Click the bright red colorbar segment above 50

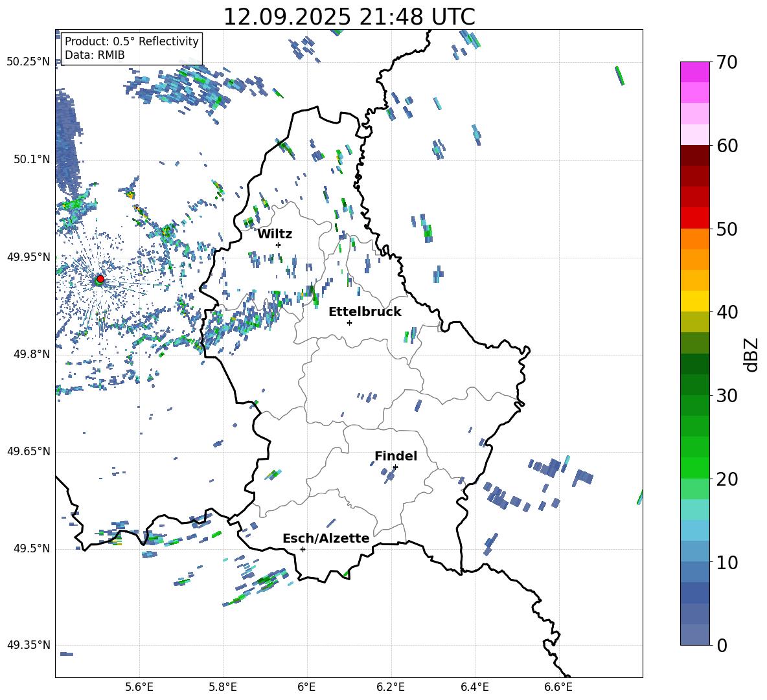(695, 218)
